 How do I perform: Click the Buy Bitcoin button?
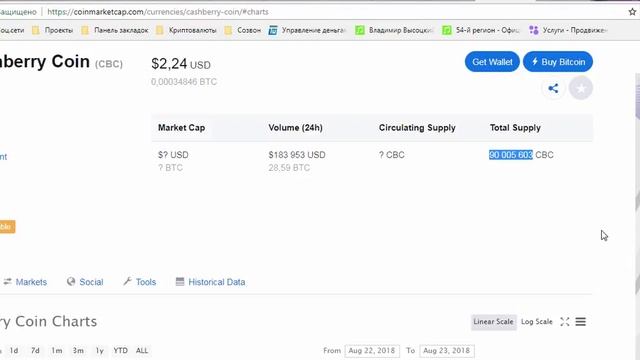[x=558, y=62]
